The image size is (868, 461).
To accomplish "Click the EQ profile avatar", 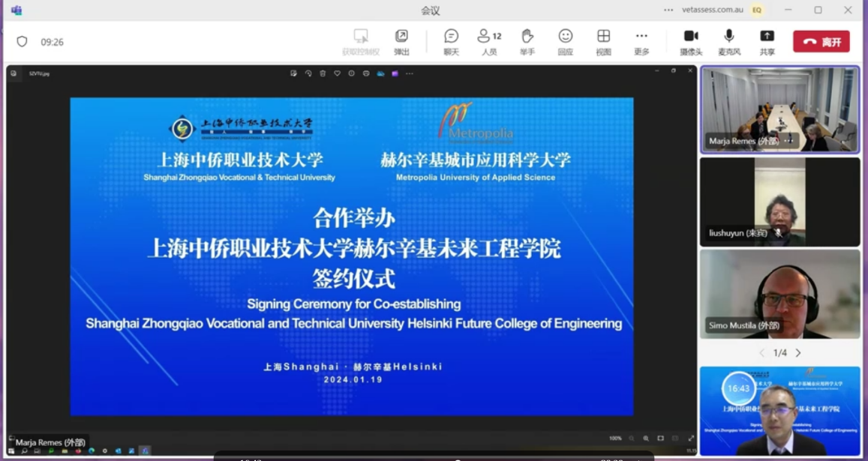I will (x=757, y=10).
